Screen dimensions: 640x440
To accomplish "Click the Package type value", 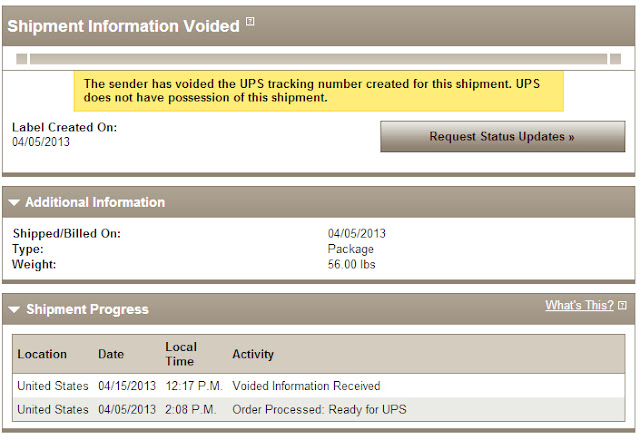I will 350,249.
